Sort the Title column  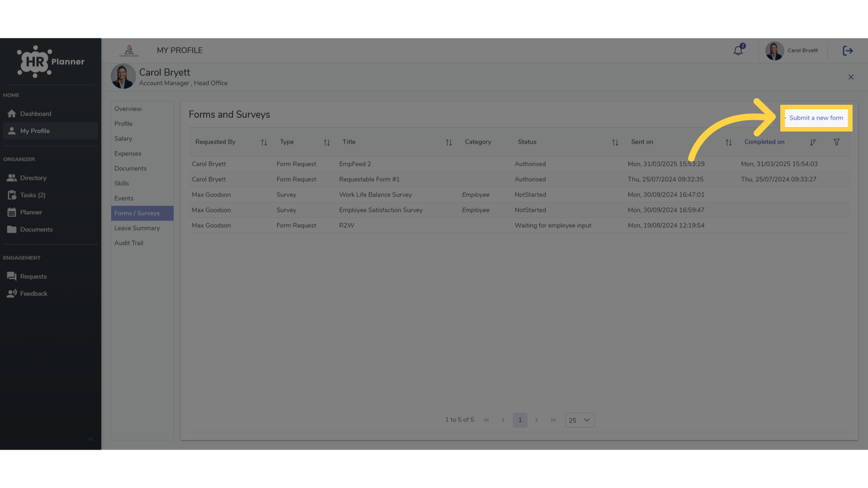(x=449, y=142)
